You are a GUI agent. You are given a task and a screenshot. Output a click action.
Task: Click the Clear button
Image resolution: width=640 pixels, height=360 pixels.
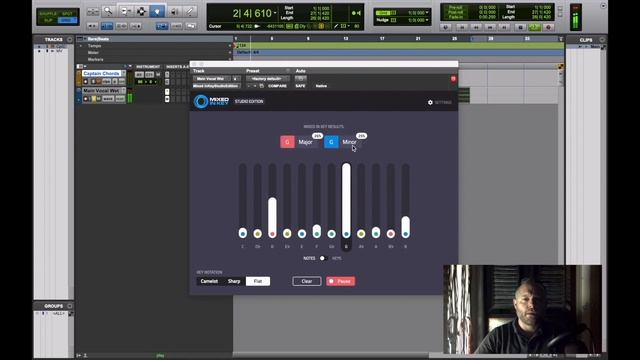[307, 281]
